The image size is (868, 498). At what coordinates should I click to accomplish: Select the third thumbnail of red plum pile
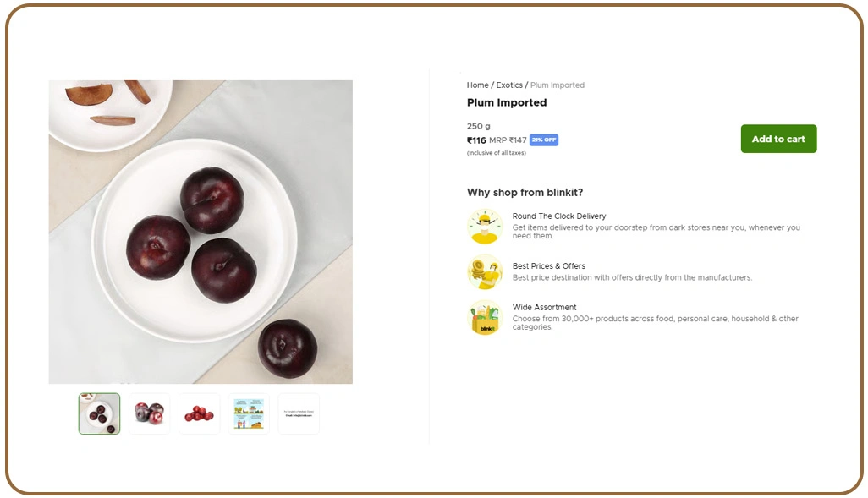(199, 413)
